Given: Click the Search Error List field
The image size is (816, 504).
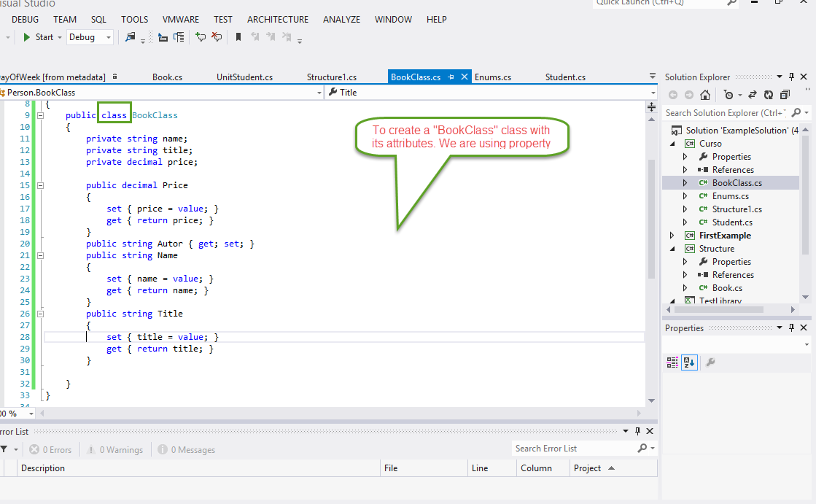Looking at the screenshot, I should click(574, 449).
